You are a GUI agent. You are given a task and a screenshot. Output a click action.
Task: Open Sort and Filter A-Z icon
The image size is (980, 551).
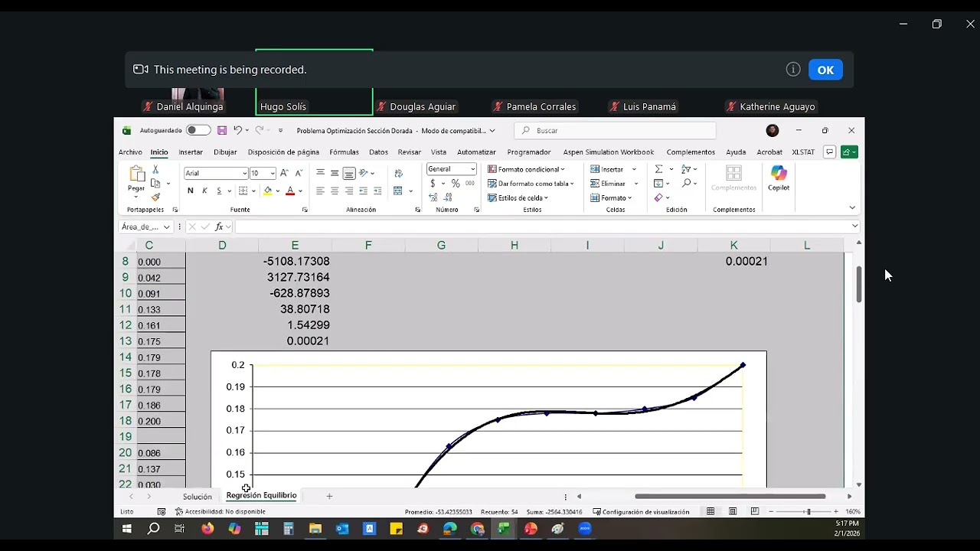[x=685, y=169]
